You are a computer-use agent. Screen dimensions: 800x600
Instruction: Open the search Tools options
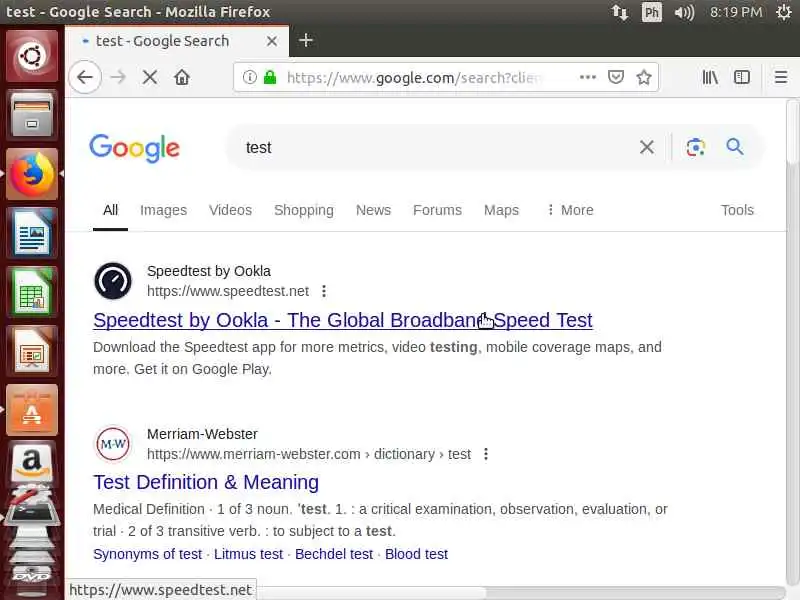coord(737,210)
